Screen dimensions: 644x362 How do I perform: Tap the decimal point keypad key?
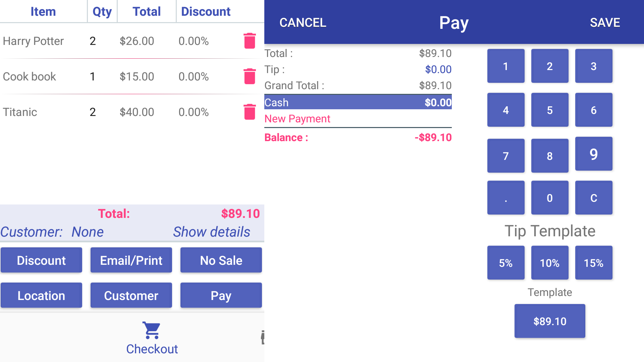point(505,197)
